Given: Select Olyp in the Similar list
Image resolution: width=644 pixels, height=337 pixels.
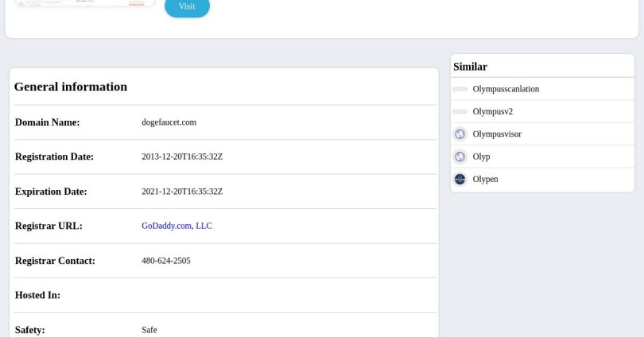Looking at the screenshot, I should [x=481, y=157].
